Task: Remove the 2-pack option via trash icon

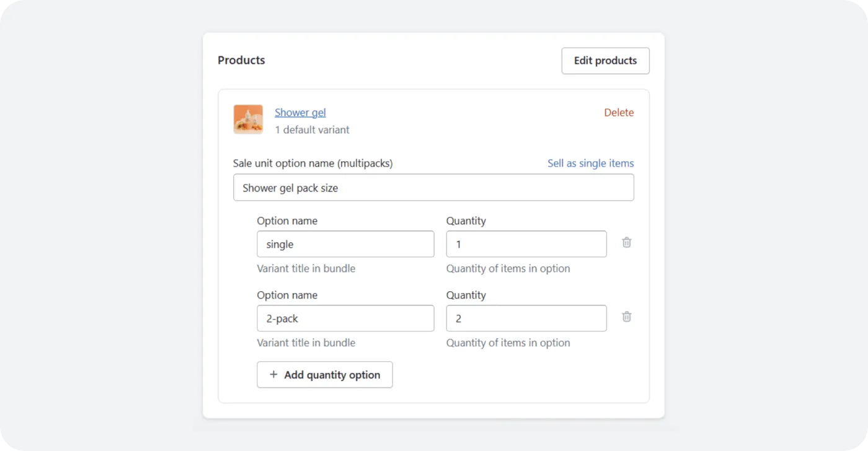Action: click(627, 317)
